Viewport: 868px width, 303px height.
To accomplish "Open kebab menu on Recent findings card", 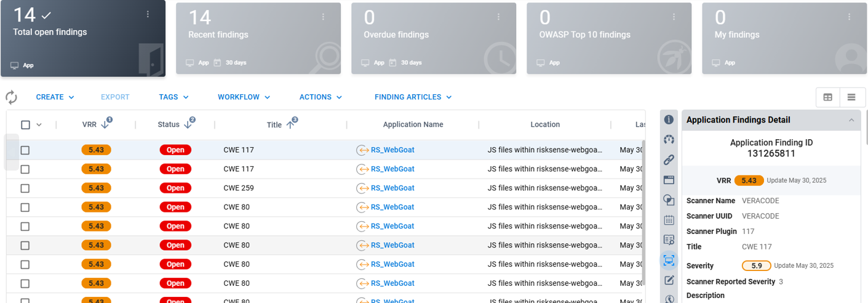I will [x=323, y=17].
